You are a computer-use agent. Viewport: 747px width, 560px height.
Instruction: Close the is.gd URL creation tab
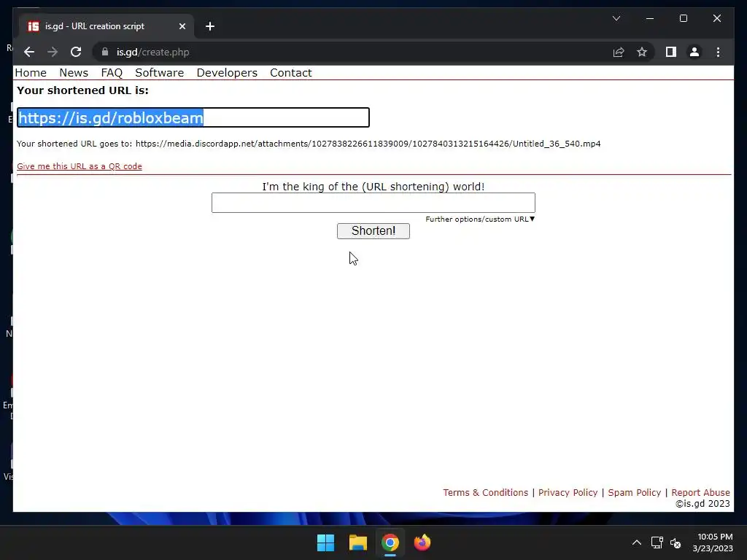coord(182,26)
